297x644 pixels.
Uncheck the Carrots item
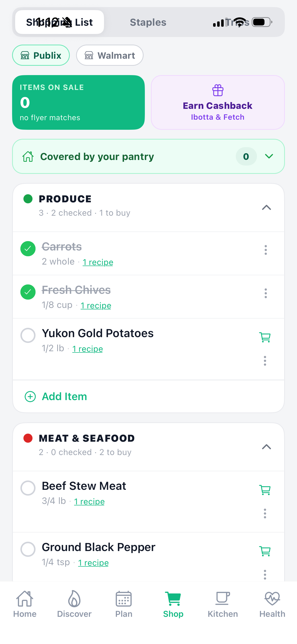(x=28, y=249)
